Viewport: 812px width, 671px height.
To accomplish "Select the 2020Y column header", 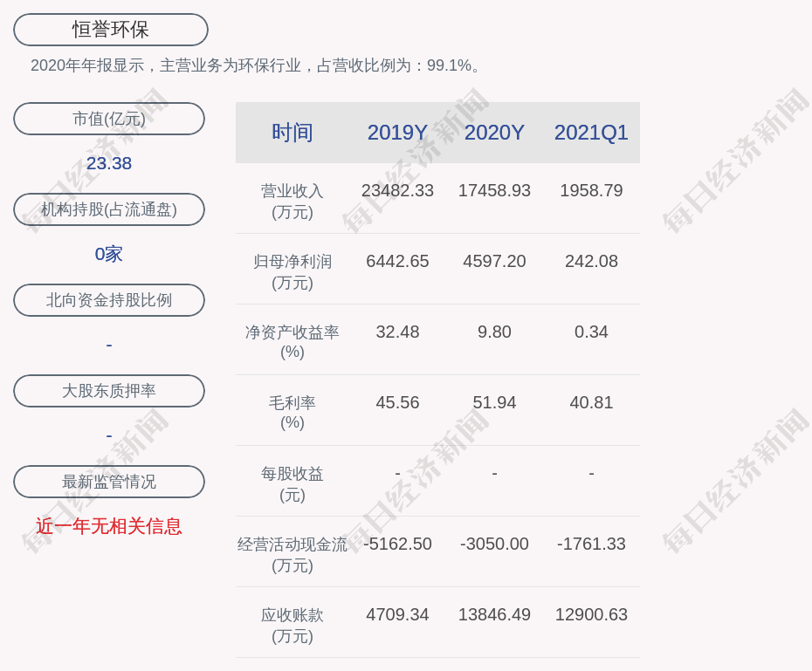I will (494, 133).
